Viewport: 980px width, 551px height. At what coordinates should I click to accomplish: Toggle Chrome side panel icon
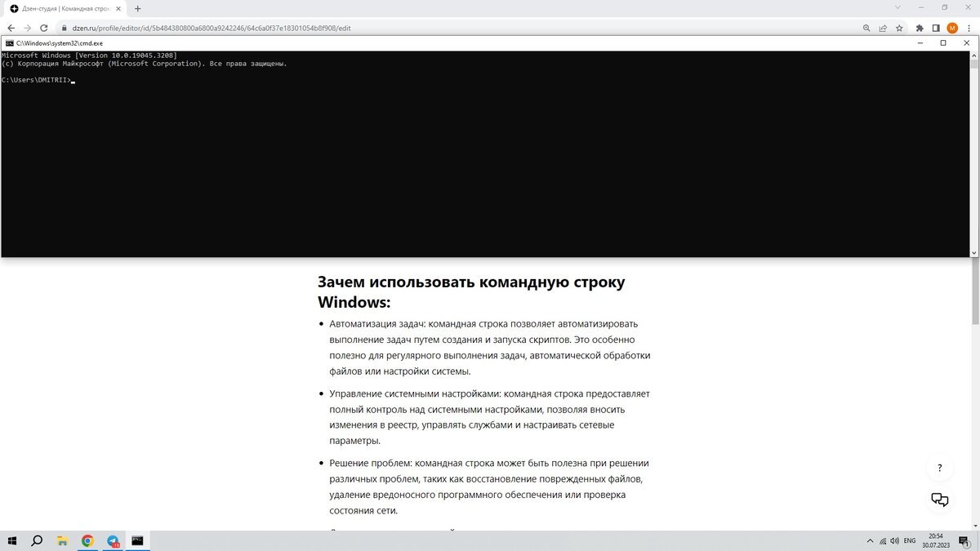[x=936, y=28]
